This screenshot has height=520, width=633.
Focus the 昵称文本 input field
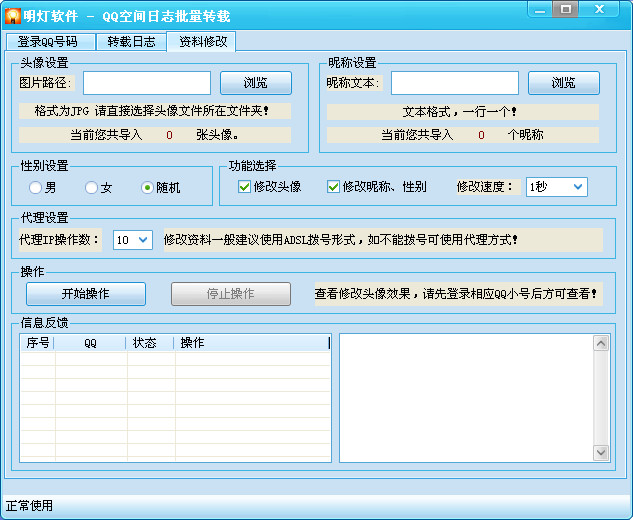[x=455, y=83]
